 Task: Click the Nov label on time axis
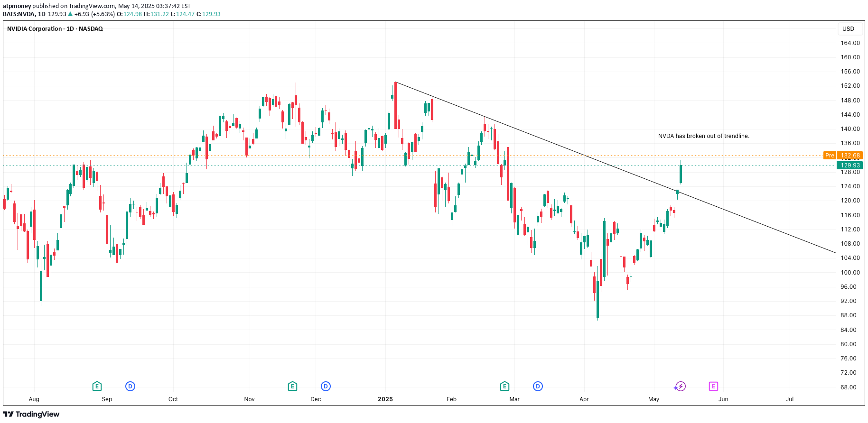(250, 399)
